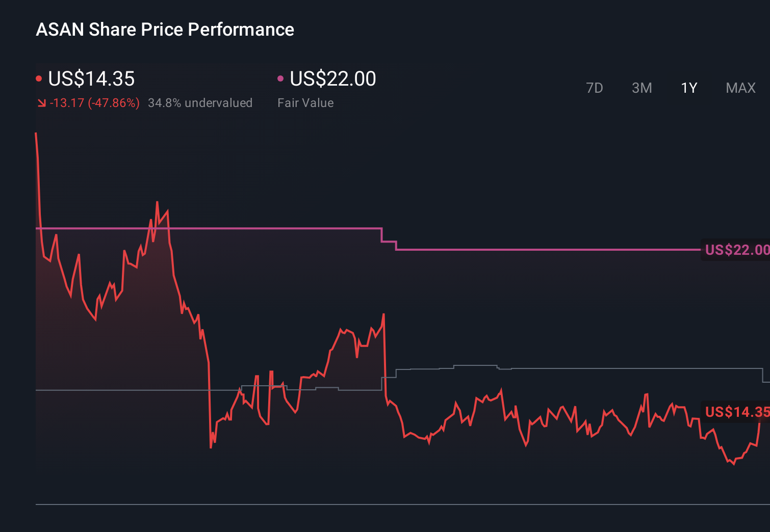Switch the chart to 3M range
The image size is (770, 532).
tap(642, 88)
